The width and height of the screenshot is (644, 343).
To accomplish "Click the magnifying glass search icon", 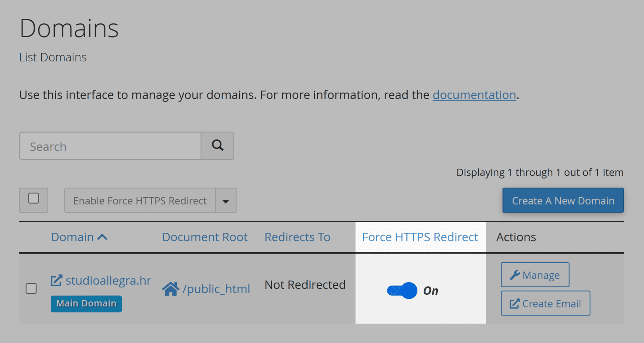I will click(217, 146).
